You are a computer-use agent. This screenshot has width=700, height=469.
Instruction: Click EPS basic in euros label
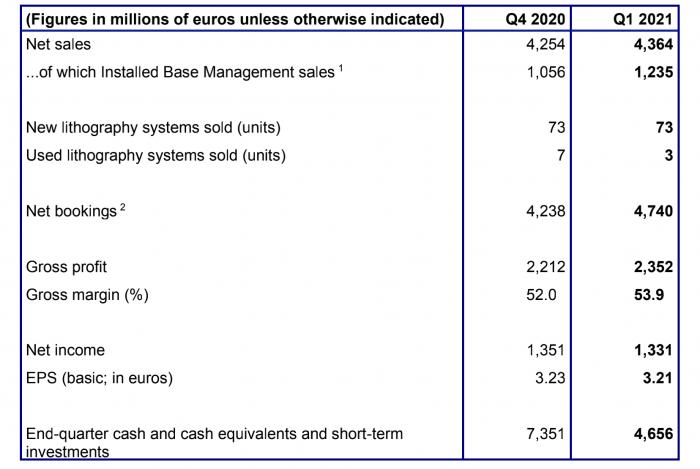coord(100,378)
